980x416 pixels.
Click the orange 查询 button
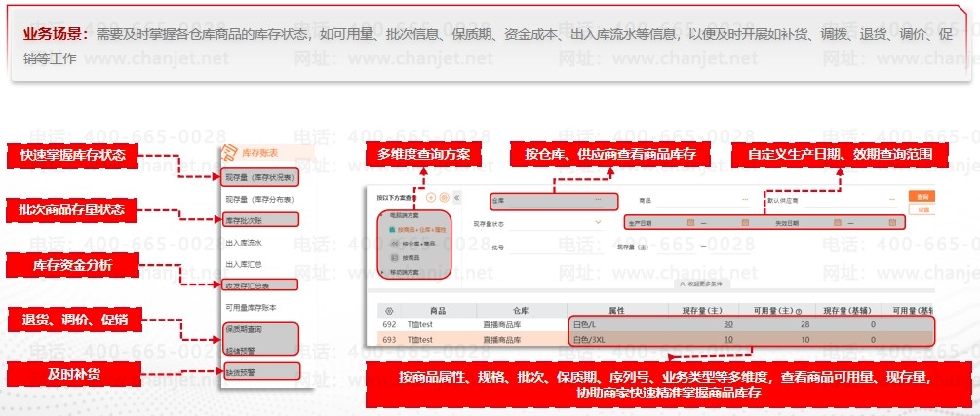click(x=921, y=197)
